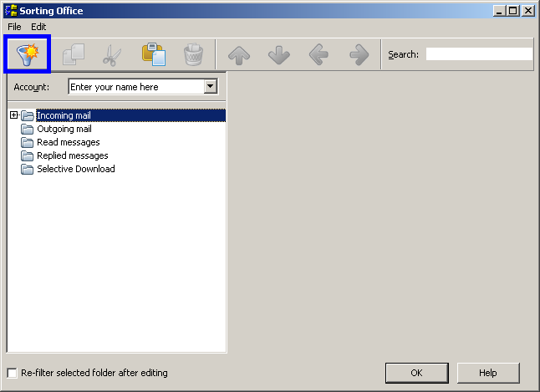
Task: Click the left arrow toolbar icon
Action: point(318,54)
